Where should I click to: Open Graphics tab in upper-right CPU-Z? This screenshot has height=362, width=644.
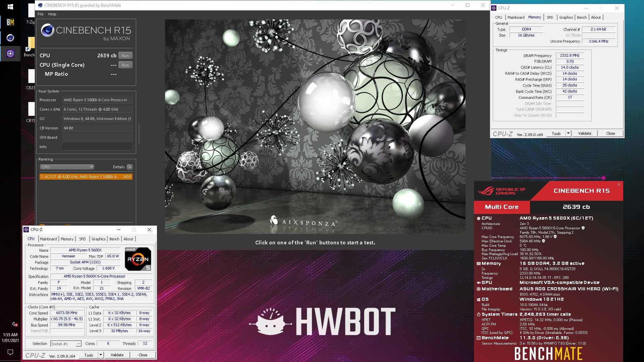pyautogui.click(x=566, y=17)
